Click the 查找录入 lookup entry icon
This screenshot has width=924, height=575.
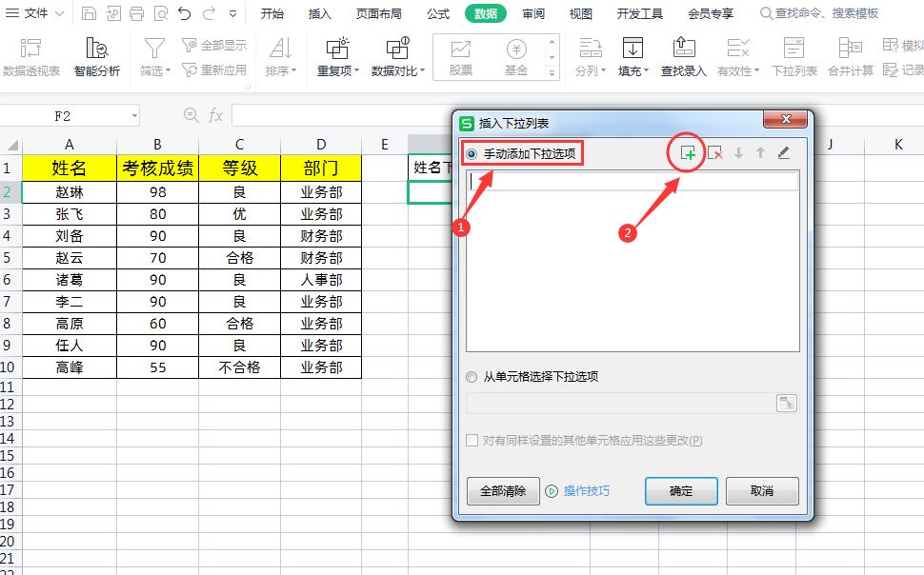pyautogui.click(x=683, y=56)
